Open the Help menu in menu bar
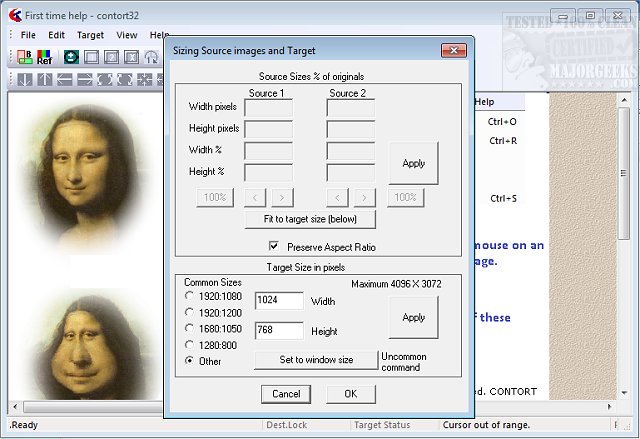 click(159, 35)
